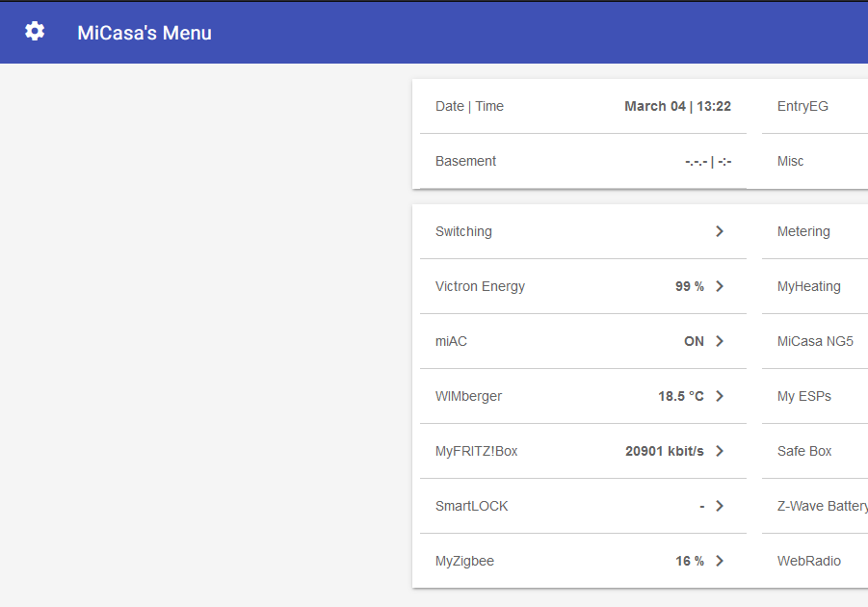Viewport: 868px width, 607px height.
Task: Open the Basement menu item
Action: (466, 161)
